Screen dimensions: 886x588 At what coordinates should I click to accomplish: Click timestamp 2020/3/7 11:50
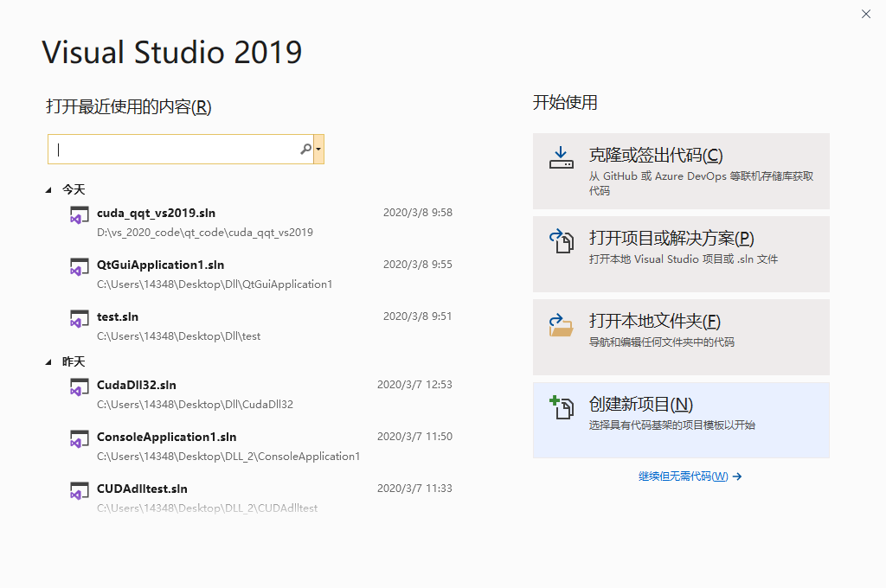pyautogui.click(x=414, y=437)
